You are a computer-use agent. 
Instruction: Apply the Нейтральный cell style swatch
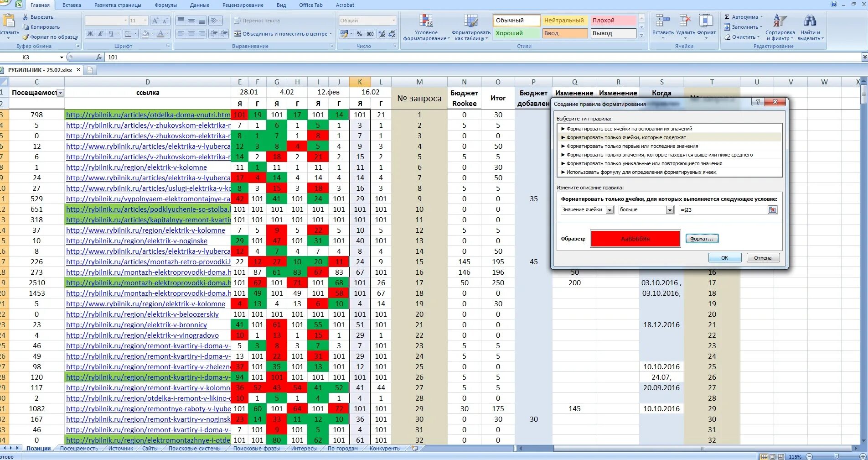[x=565, y=21]
